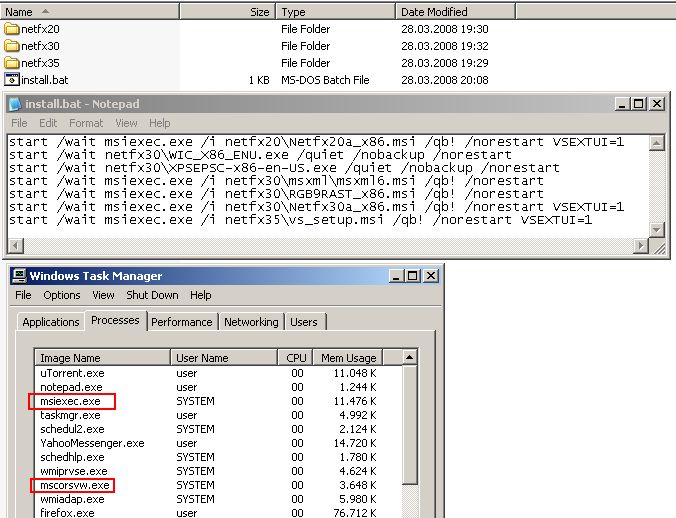Screen dimensions: 676x518
Task: Select the notepad.exe process
Action: 219,387
